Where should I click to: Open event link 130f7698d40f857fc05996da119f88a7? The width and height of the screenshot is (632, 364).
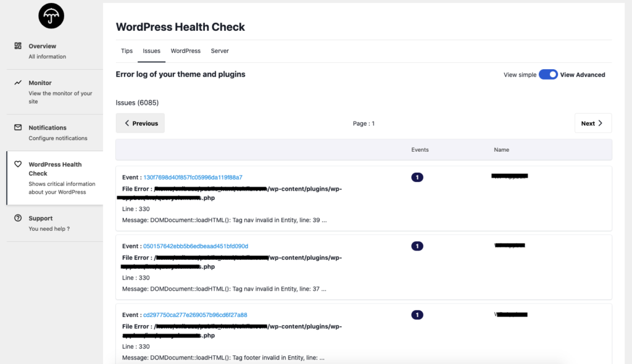point(193,177)
